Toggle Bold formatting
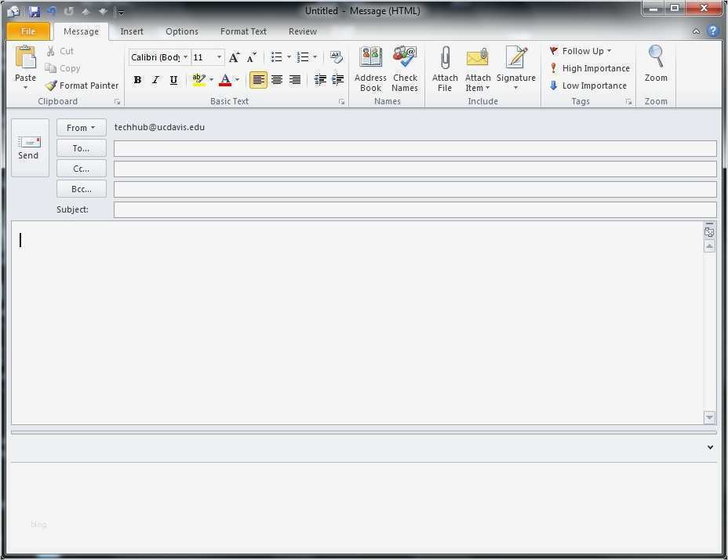Viewport: 728px width, 560px height. point(137,80)
